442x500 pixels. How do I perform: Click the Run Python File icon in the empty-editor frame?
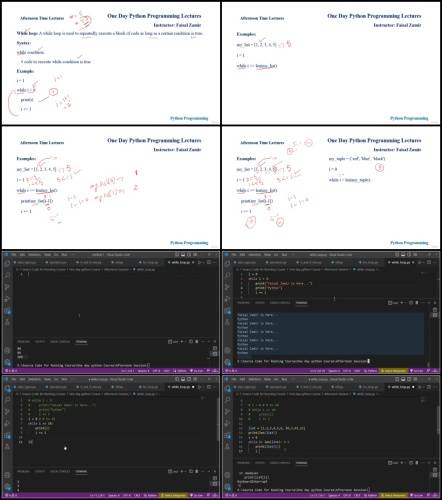pos(199,262)
